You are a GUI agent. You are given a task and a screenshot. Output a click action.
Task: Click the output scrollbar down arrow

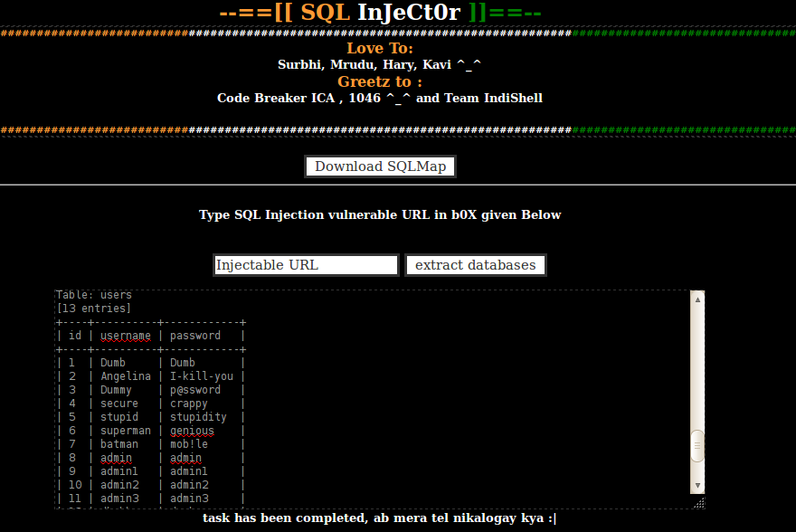coord(697,485)
